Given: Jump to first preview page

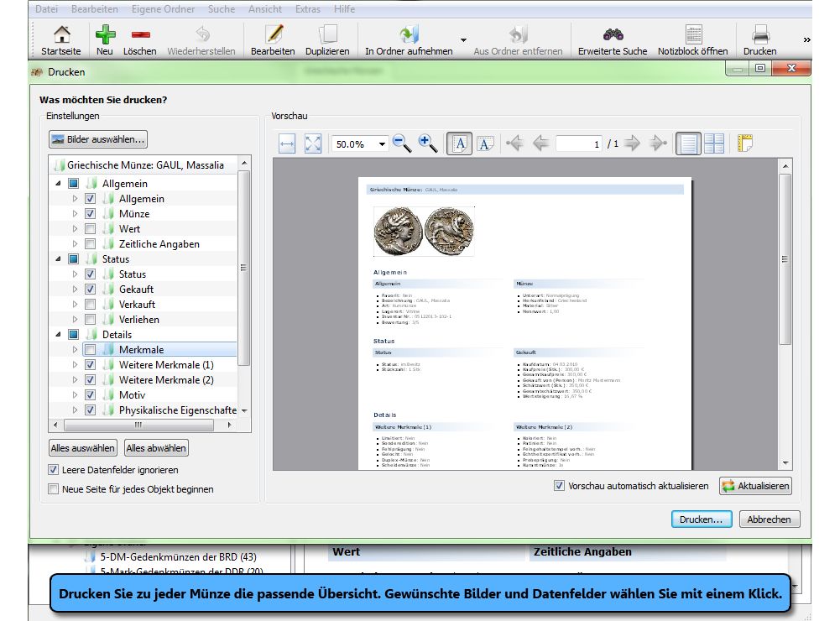Looking at the screenshot, I should 514,143.
